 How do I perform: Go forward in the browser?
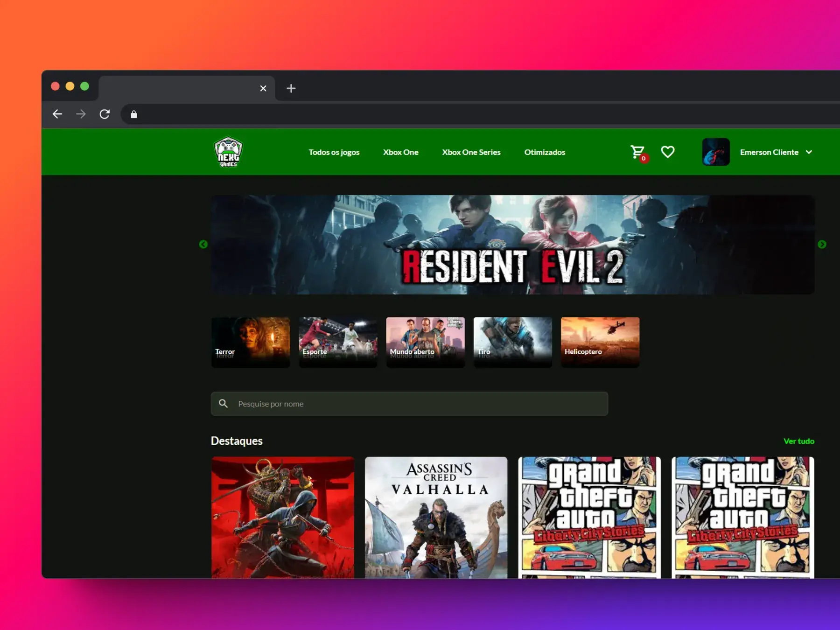(81, 114)
